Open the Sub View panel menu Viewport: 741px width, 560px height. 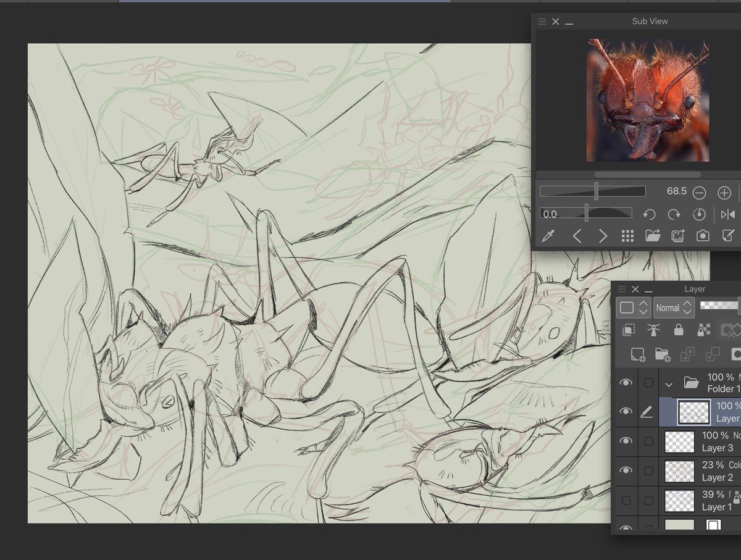(542, 22)
